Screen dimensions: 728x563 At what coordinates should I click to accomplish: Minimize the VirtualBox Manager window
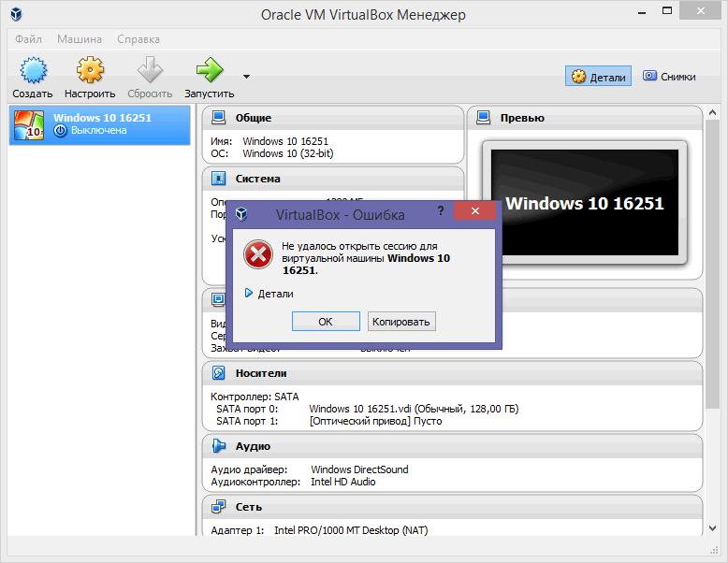642,13
